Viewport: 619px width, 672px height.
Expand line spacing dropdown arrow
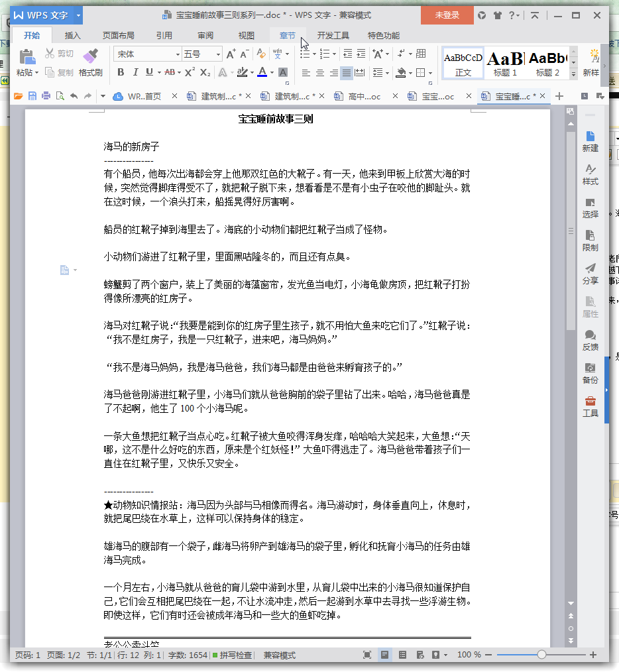(x=388, y=73)
